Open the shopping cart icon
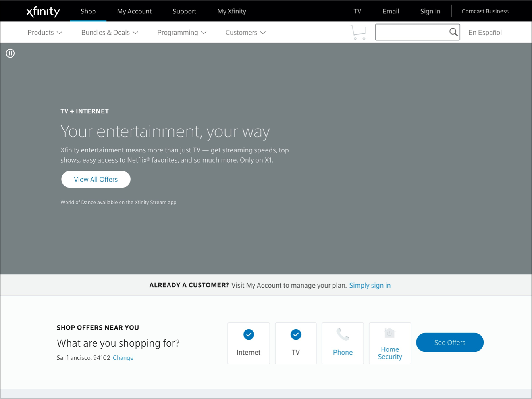Screen dimensions: 532x399 pyautogui.click(x=358, y=33)
